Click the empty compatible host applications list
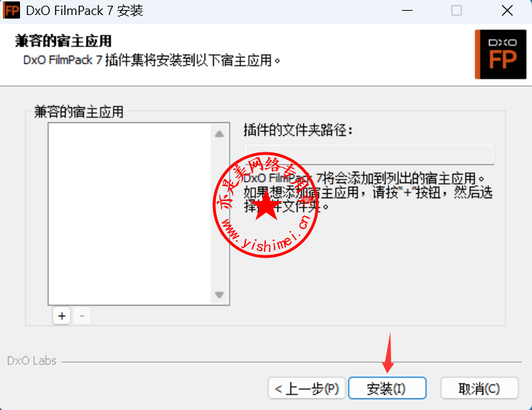 (x=129, y=214)
